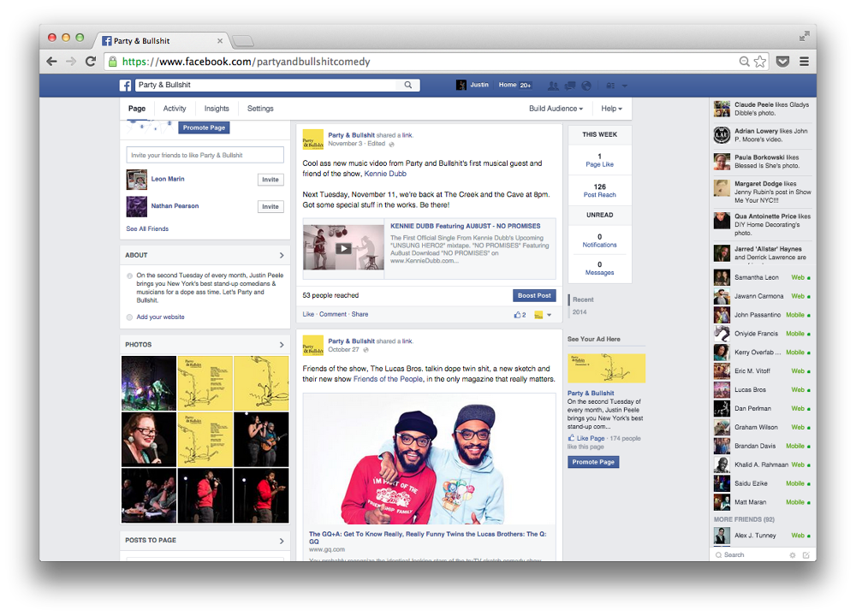Open Build Audience dropdown
The image size is (856, 616).
556,109
